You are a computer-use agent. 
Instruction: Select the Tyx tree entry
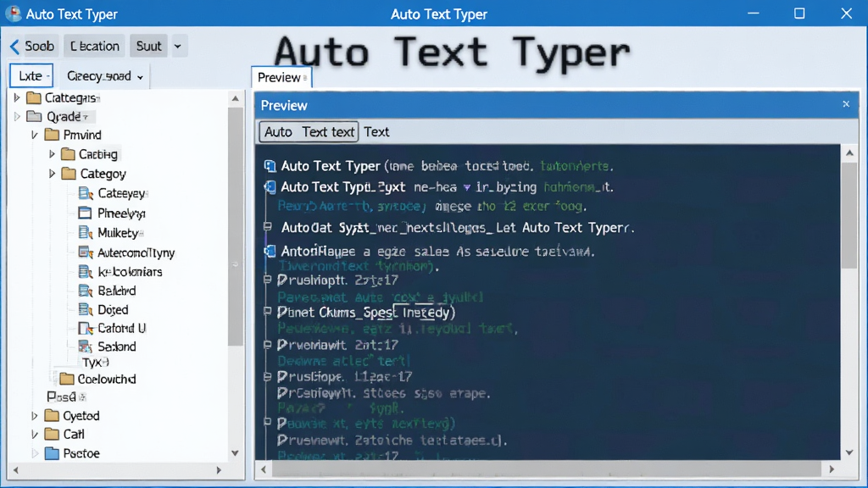95,363
